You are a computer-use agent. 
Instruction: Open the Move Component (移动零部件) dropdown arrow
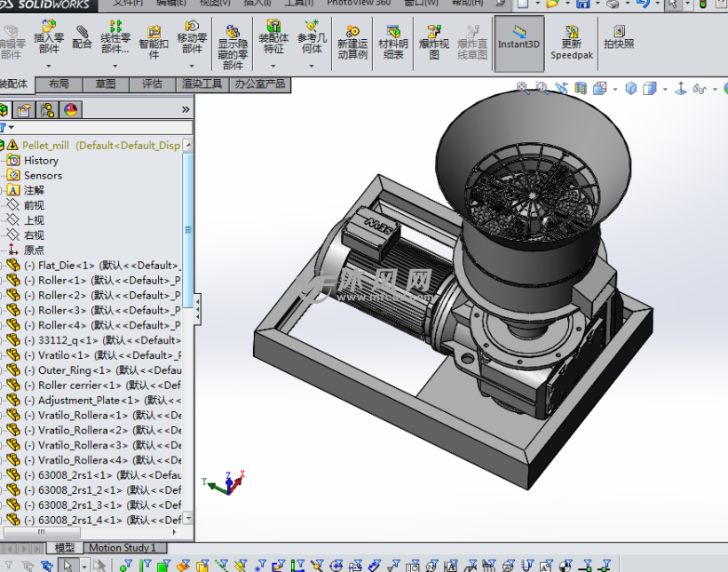(192, 64)
